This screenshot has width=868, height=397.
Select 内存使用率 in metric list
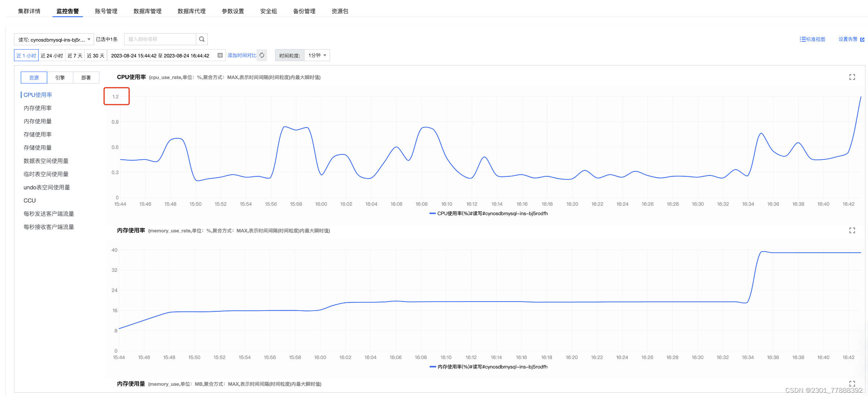point(38,108)
